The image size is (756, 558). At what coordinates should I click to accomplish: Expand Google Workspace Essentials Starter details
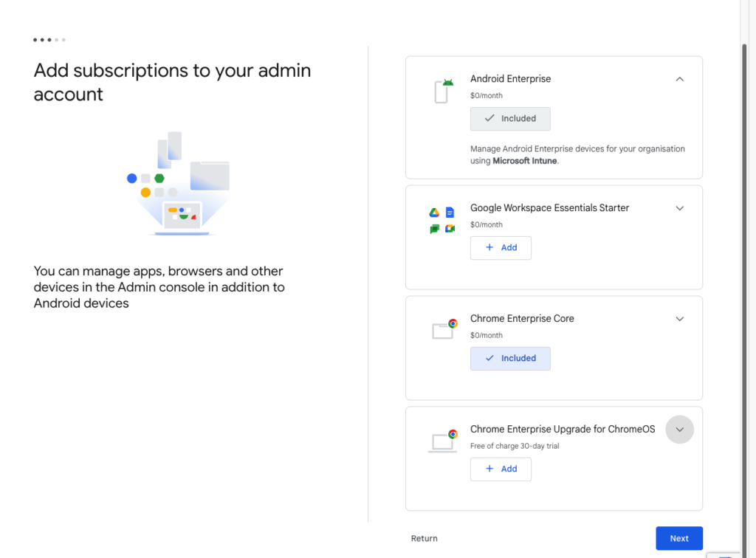click(x=679, y=208)
